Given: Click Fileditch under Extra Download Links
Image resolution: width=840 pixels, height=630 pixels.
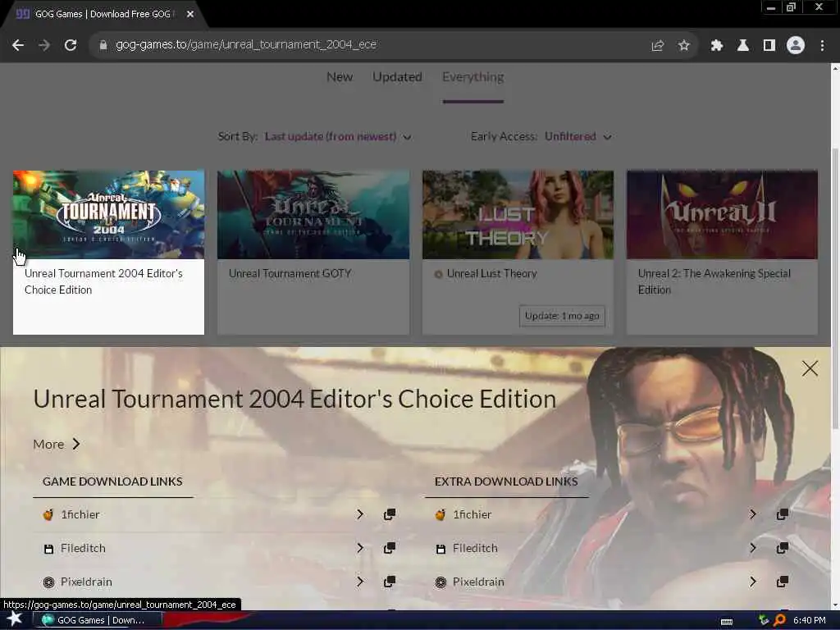Looking at the screenshot, I should coord(475,548).
